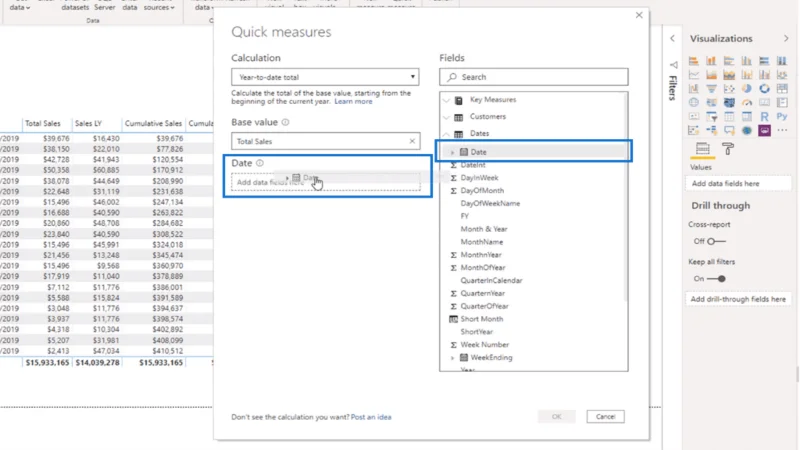Select the pie chart visual

tap(746, 89)
